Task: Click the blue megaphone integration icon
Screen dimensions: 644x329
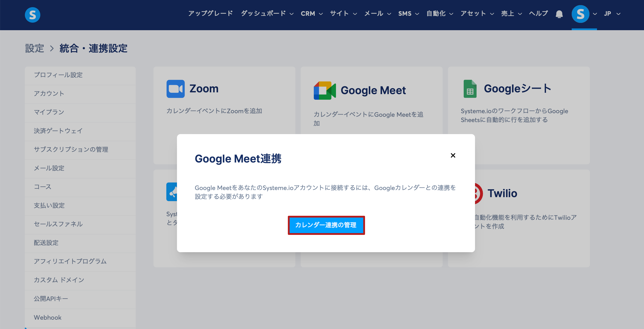Action: [172, 192]
